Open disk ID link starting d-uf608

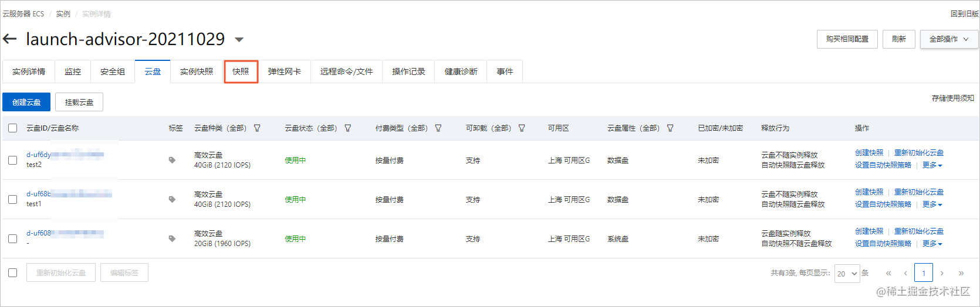point(65,233)
